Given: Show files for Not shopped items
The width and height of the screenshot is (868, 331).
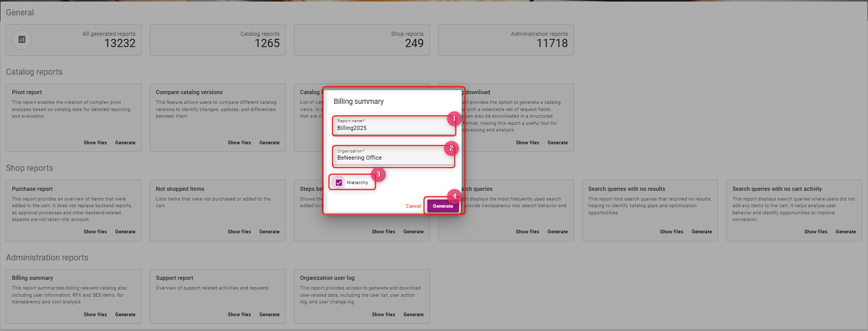Looking at the screenshot, I should click(x=239, y=232).
